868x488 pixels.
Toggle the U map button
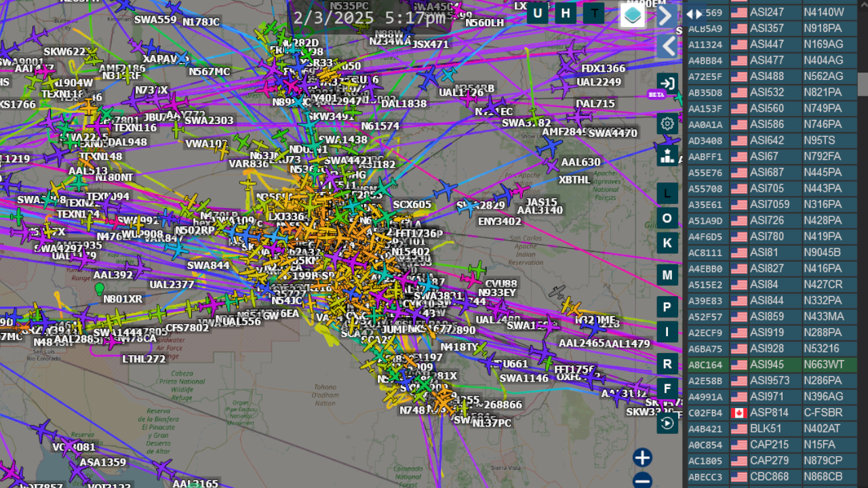coord(538,13)
